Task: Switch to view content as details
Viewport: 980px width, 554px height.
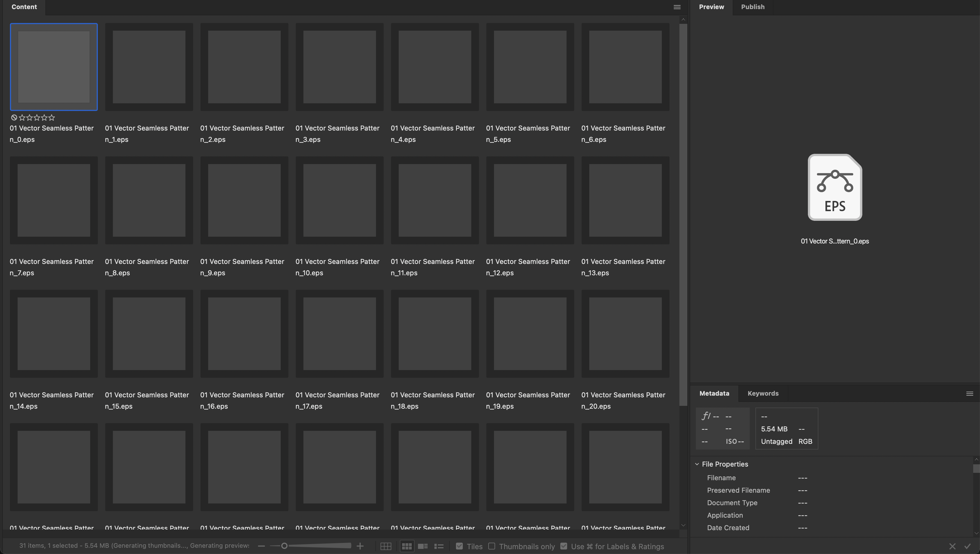Action: [423, 546]
